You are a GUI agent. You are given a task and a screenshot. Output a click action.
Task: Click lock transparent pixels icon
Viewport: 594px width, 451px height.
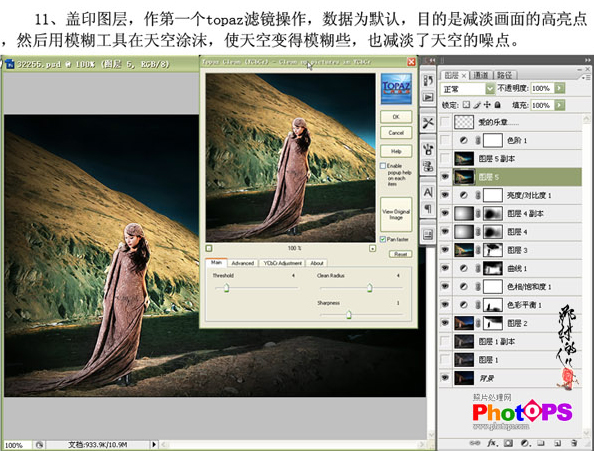[x=466, y=105]
